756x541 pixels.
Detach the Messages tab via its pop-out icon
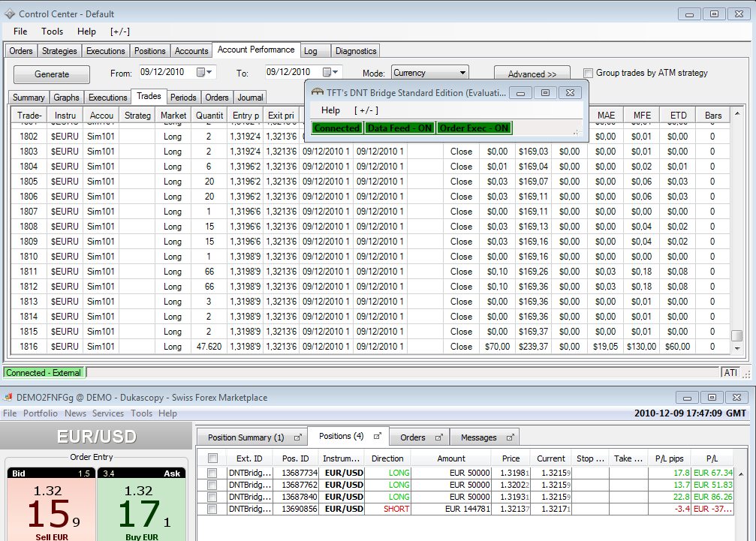510,437
